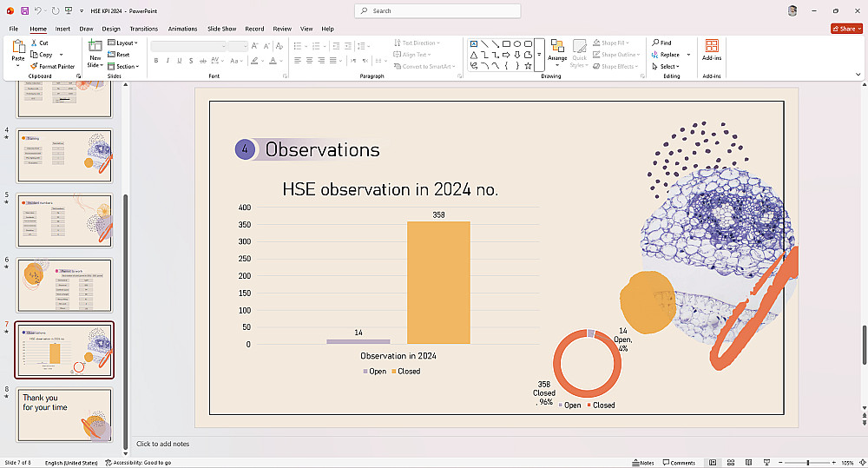Image resolution: width=868 pixels, height=468 pixels.
Task: Open the Transitions tab
Action: (144, 29)
